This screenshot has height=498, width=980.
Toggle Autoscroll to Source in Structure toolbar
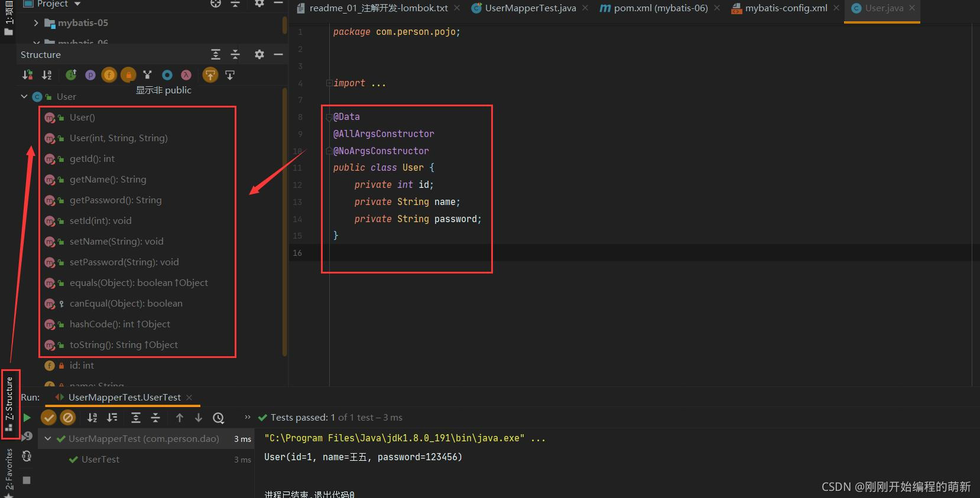point(210,75)
